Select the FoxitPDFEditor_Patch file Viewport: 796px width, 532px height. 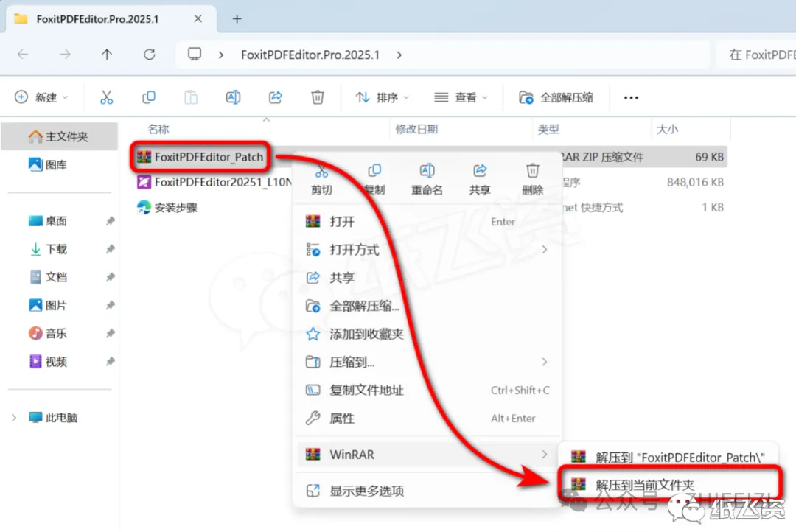click(200, 157)
